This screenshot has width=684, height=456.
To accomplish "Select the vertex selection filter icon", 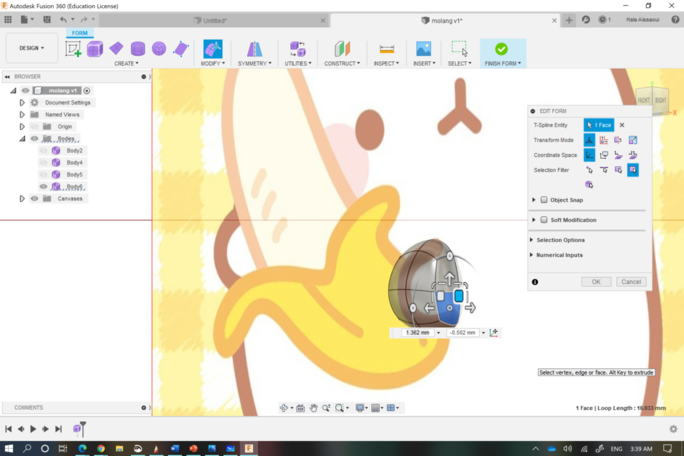I will (x=589, y=170).
